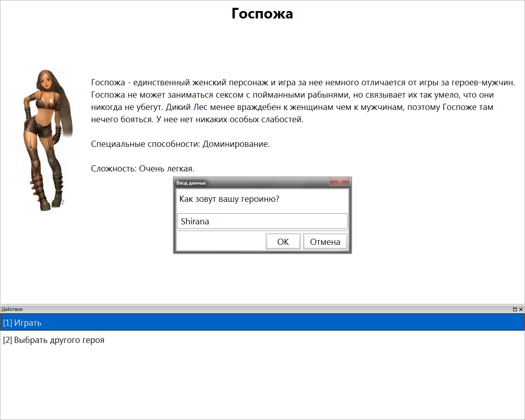525x420 pixels.
Task: Click the Госпожа character portrait
Action: [x=48, y=139]
